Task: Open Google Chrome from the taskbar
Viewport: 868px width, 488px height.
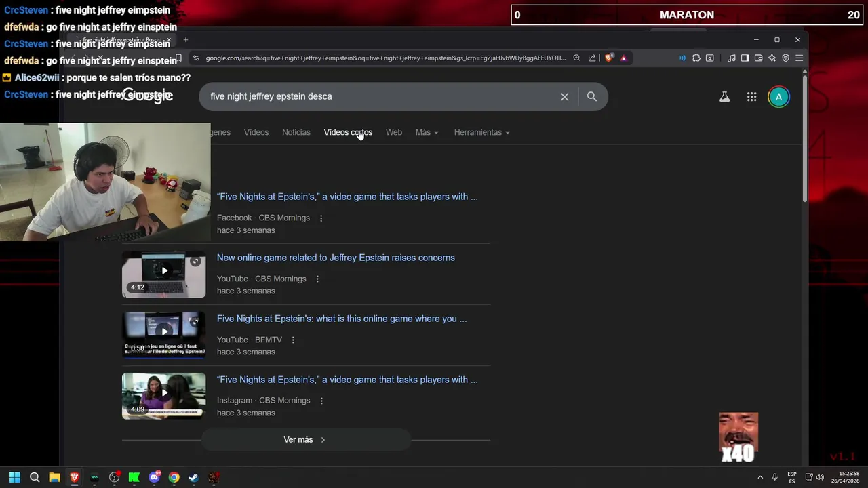Action: pos(174,477)
